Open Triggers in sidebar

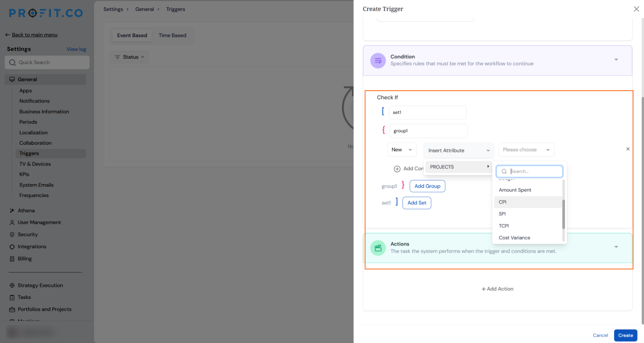click(x=51, y=154)
